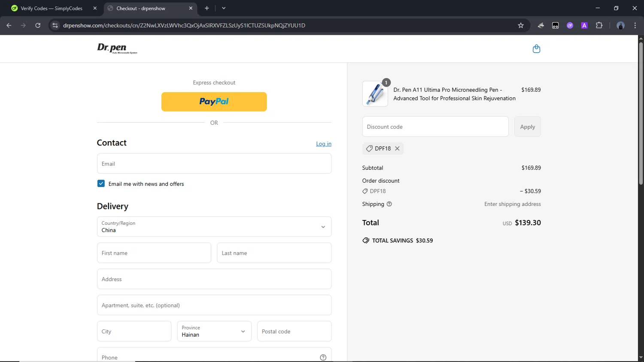Screen dimensions: 644x362
Task: Open a new browser tab
Action: pos(207,8)
